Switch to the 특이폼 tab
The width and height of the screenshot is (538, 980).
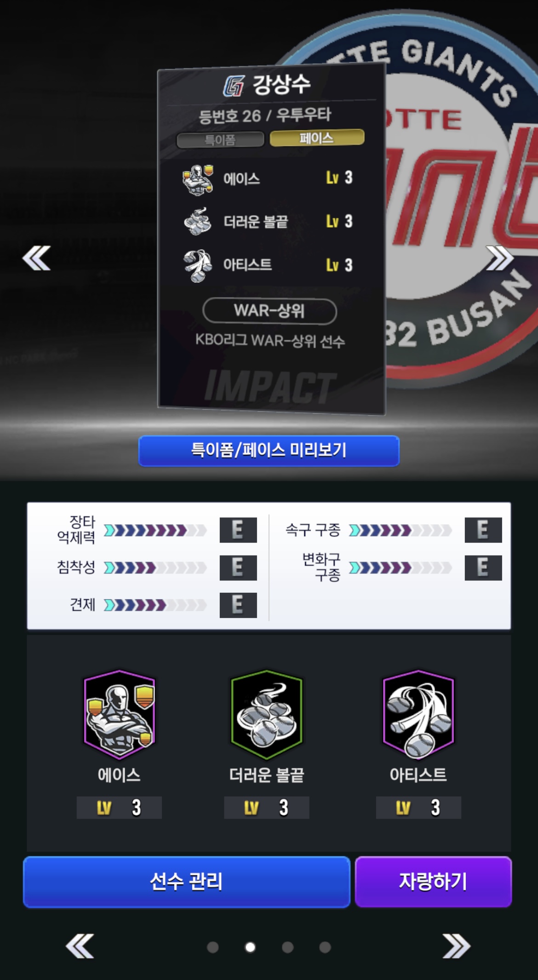220,140
